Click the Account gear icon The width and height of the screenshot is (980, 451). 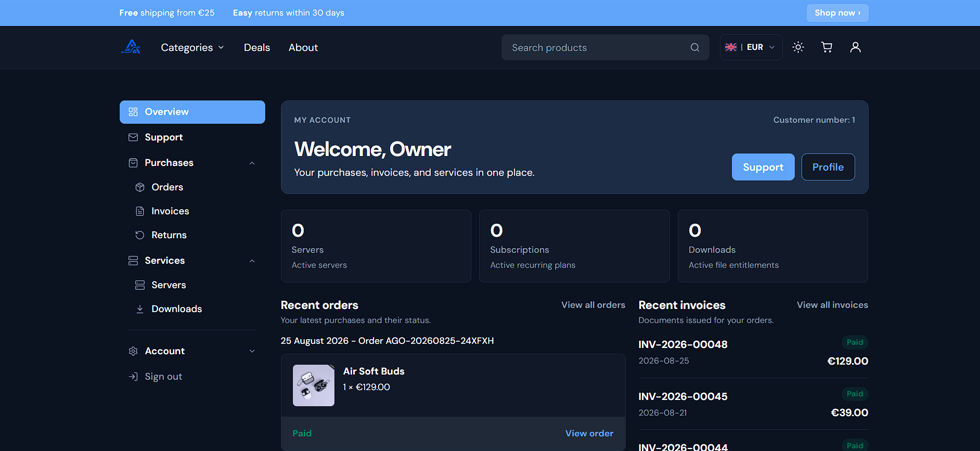[133, 351]
